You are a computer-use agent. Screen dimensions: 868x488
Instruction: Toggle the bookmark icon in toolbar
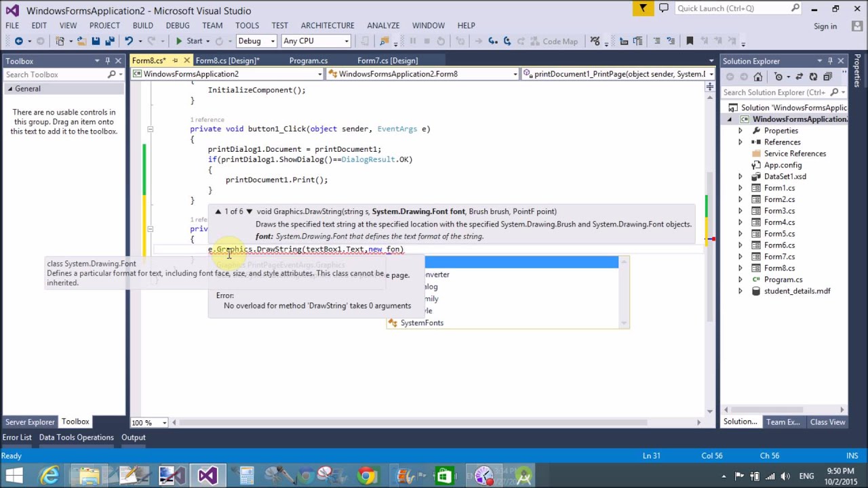[x=690, y=41]
